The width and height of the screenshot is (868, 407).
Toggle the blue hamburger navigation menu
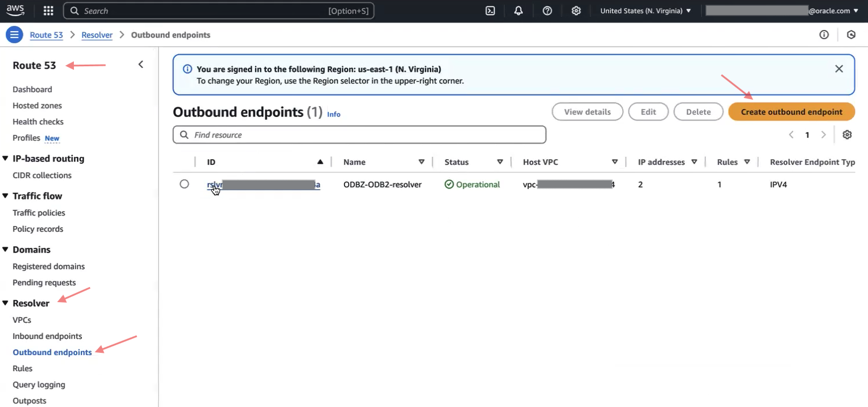[14, 35]
